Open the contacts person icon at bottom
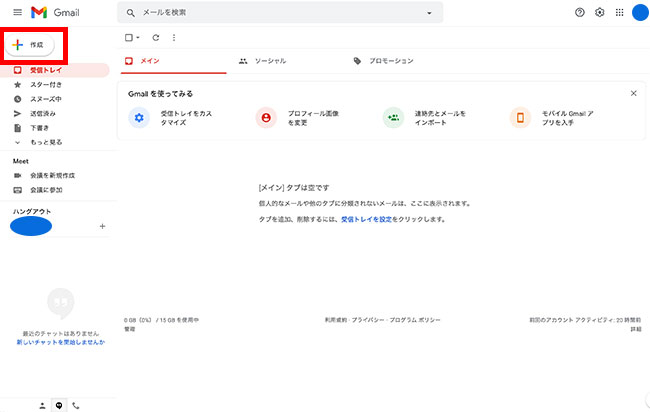The height and width of the screenshot is (412, 650). coord(42,406)
